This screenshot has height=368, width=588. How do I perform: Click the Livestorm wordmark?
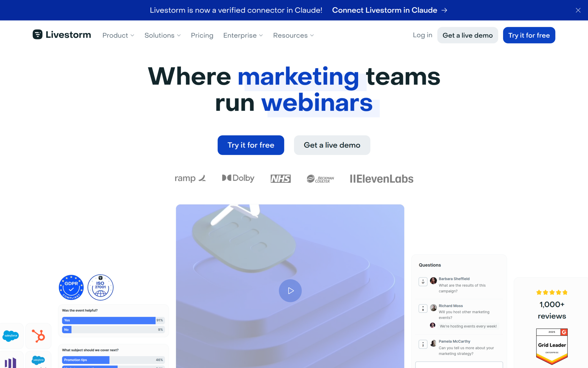point(68,34)
